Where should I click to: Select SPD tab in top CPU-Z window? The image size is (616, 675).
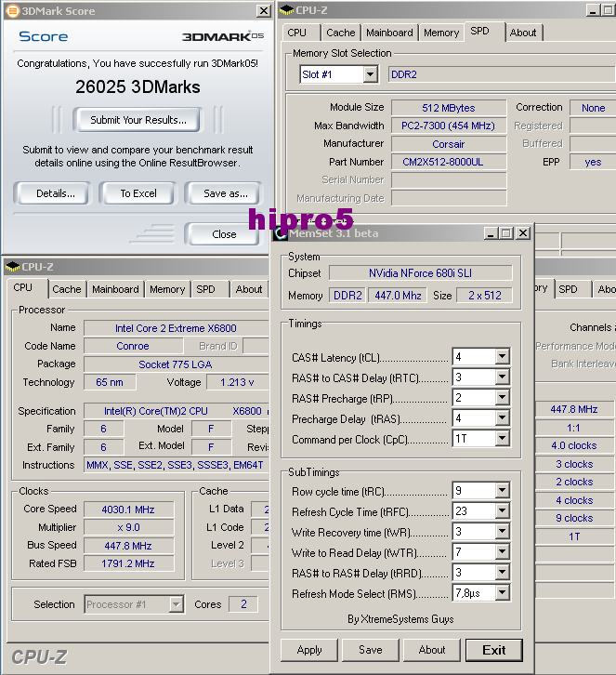pyautogui.click(x=484, y=31)
